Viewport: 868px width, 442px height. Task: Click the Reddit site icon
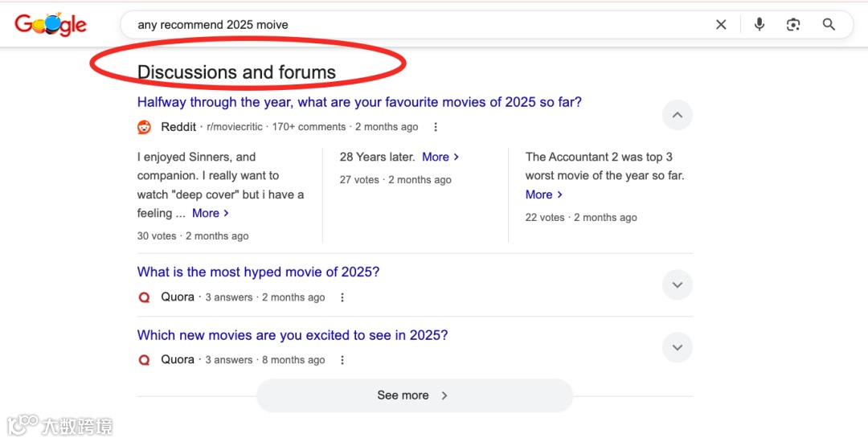[x=145, y=127]
